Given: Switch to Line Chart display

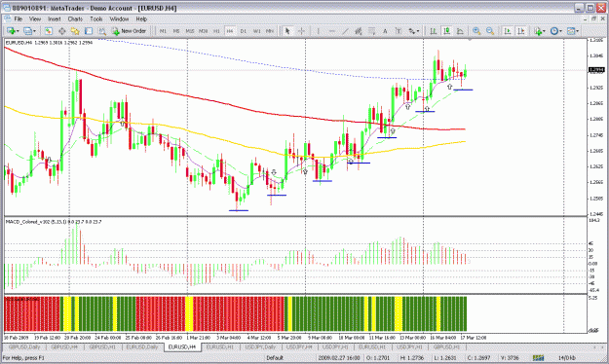Looking at the screenshot, I should click(460, 31).
